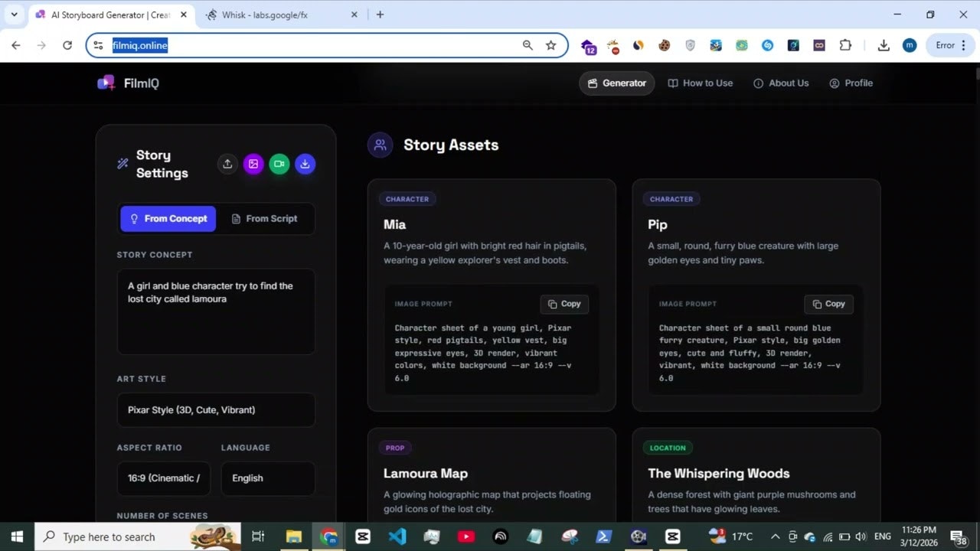
Task: Click the blue download icon button
Action: click(305, 164)
